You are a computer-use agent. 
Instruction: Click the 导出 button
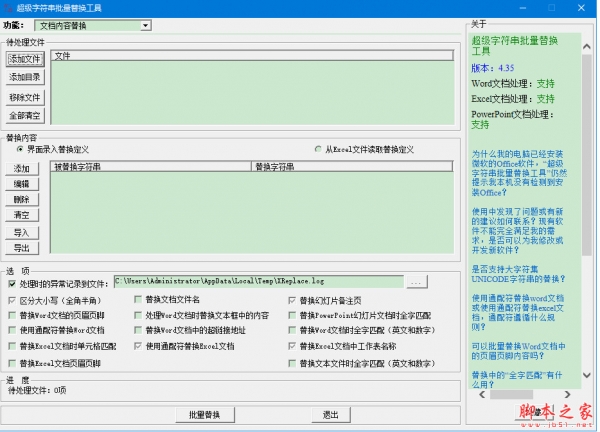pos(22,248)
